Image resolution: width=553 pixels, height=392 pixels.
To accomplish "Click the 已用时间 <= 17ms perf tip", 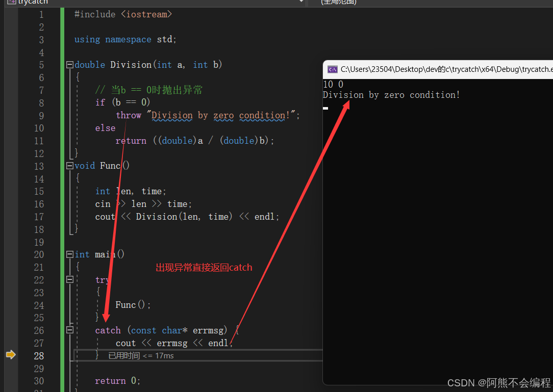I will [141, 356].
